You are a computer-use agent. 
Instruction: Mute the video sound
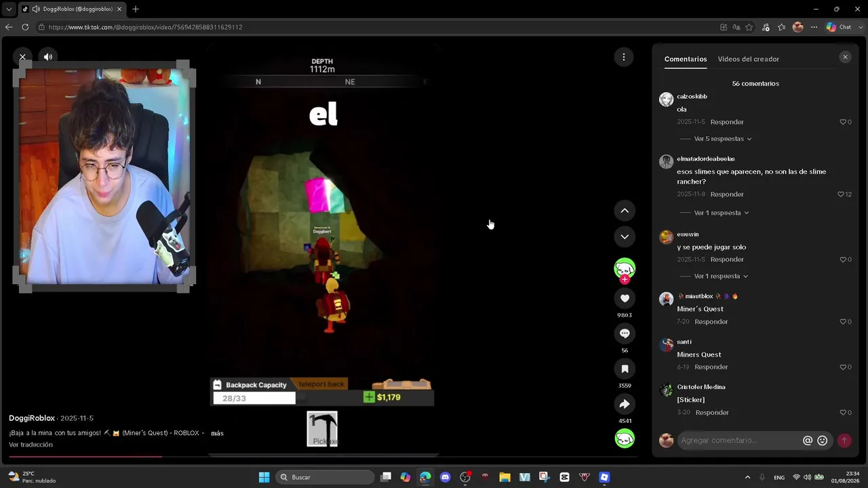click(47, 57)
